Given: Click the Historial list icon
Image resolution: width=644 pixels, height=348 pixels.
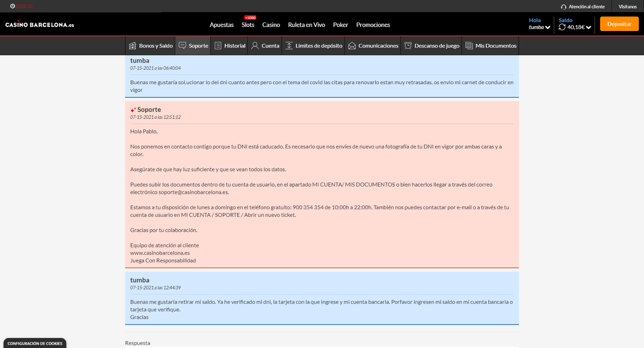Looking at the screenshot, I should point(218,45).
